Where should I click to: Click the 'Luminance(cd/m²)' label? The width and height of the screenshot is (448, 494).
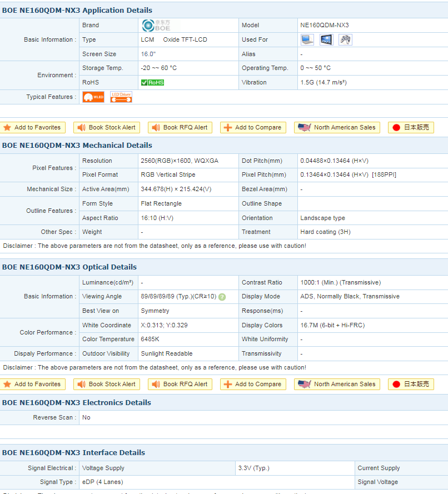[x=108, y=283]
